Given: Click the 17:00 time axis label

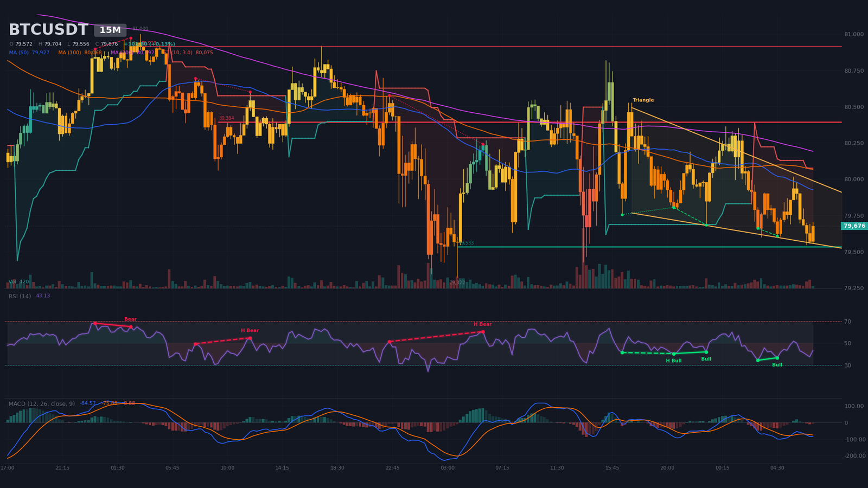Looking at the screenshot, I should click(x=8, y=468).
